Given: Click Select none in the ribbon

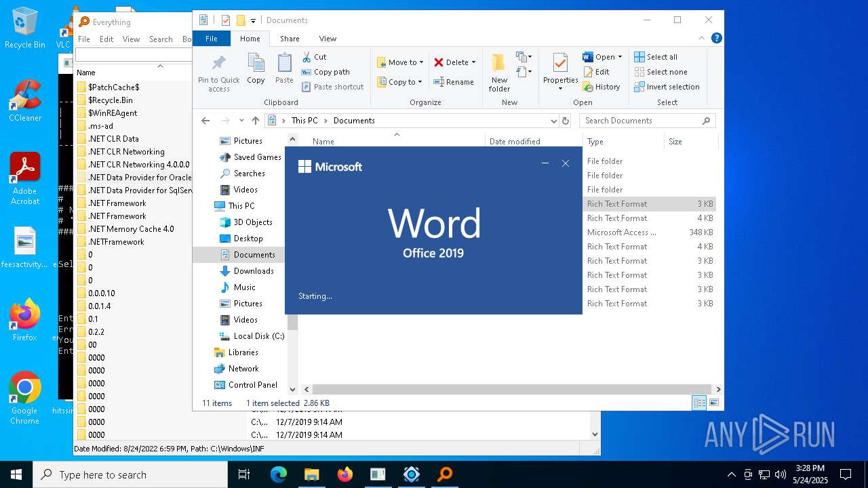Looking at the screenshot, I should 661,72.
